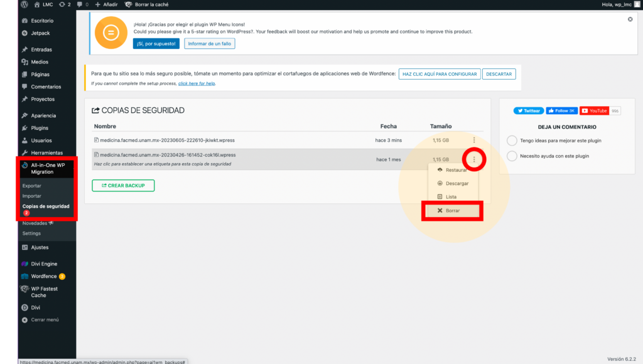Select the Importar submenu item

(31, 196)
